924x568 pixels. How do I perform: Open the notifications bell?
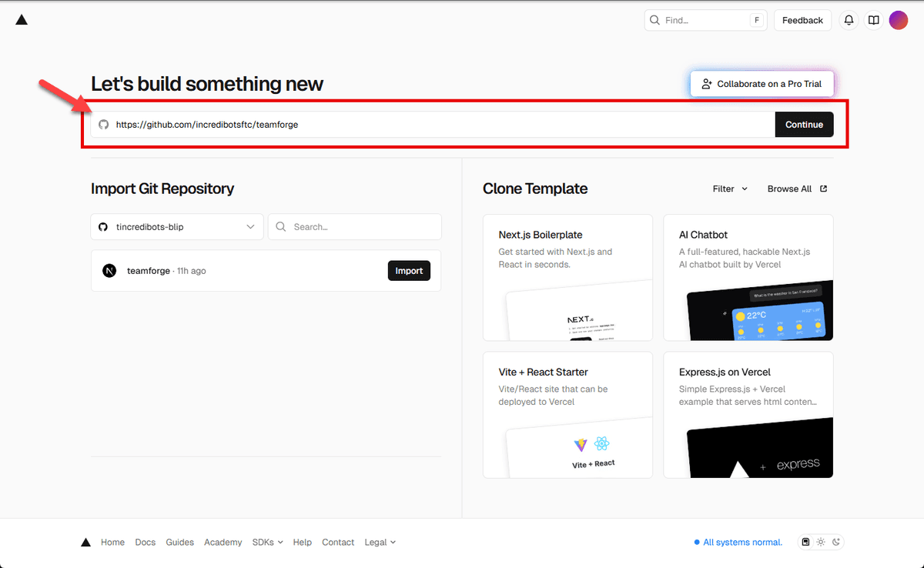tap(849, 19)
